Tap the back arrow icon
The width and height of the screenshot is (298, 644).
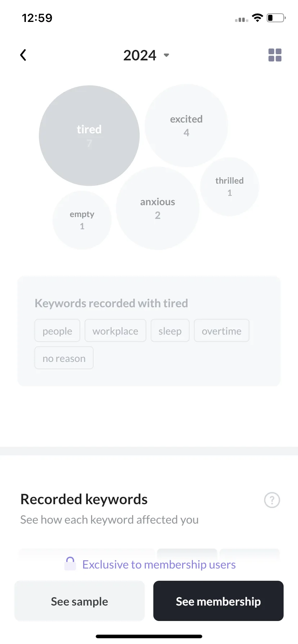point(23,55)
